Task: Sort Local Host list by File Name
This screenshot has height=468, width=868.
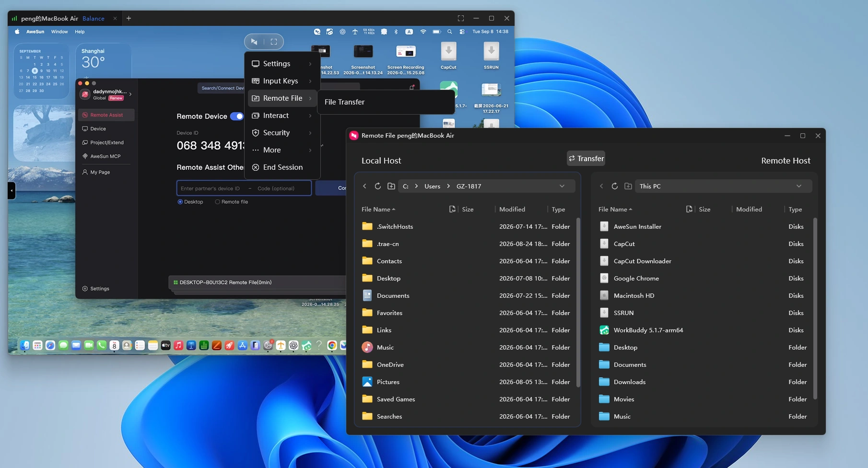Action: point(378,209)
